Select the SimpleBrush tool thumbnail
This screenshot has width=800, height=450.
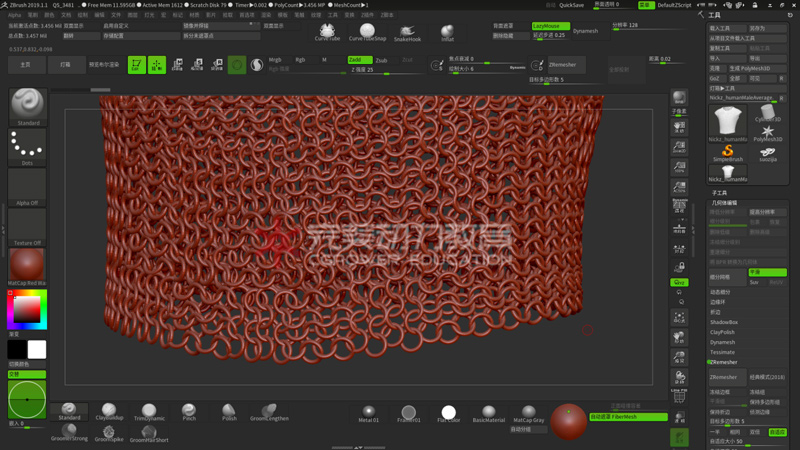(727, 151)
